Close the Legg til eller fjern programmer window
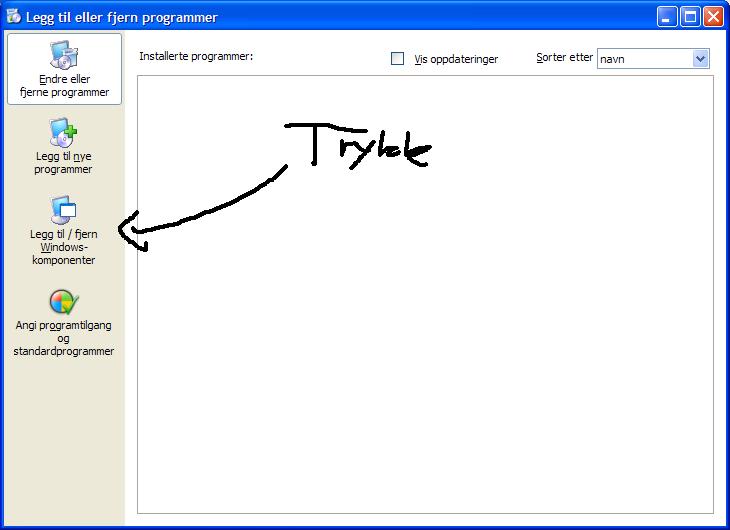This screenshot has height=530, width=730. (x=713, y=17)
